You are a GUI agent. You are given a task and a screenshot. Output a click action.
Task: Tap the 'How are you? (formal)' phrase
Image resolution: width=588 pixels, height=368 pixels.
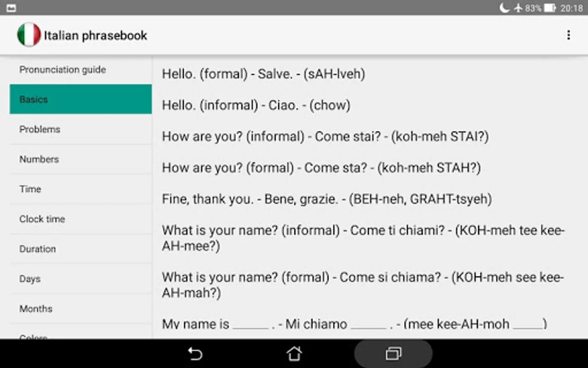click(321, 168)
